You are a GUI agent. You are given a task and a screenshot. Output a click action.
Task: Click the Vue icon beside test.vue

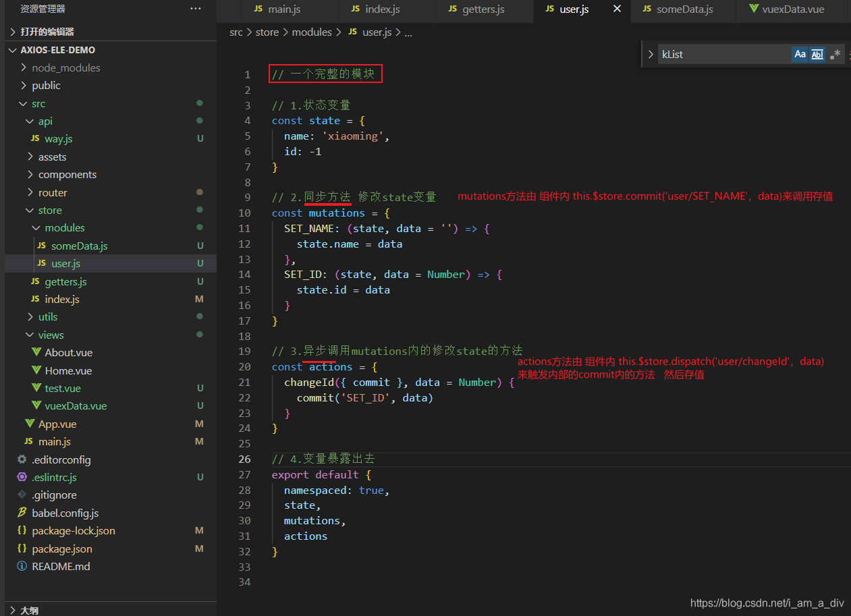(36, 388)
